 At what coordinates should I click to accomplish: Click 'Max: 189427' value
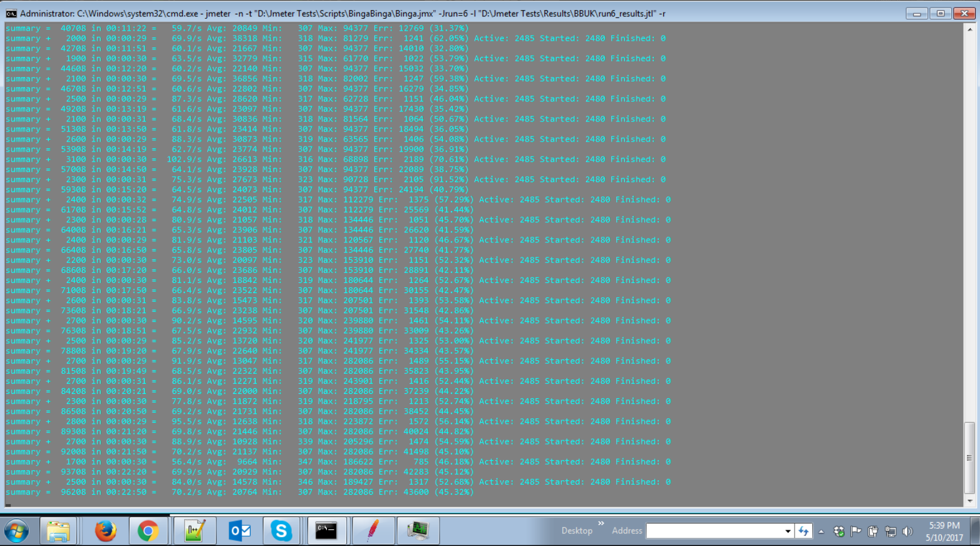(345, 482)
